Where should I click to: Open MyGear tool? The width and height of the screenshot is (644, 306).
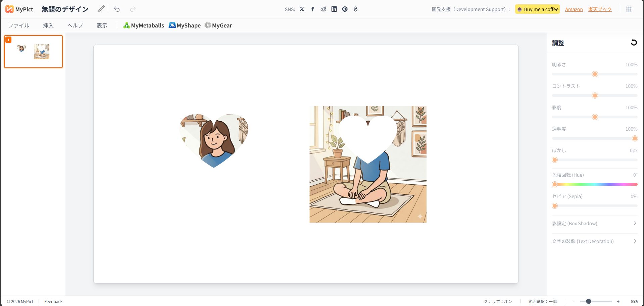click(218, 25)
